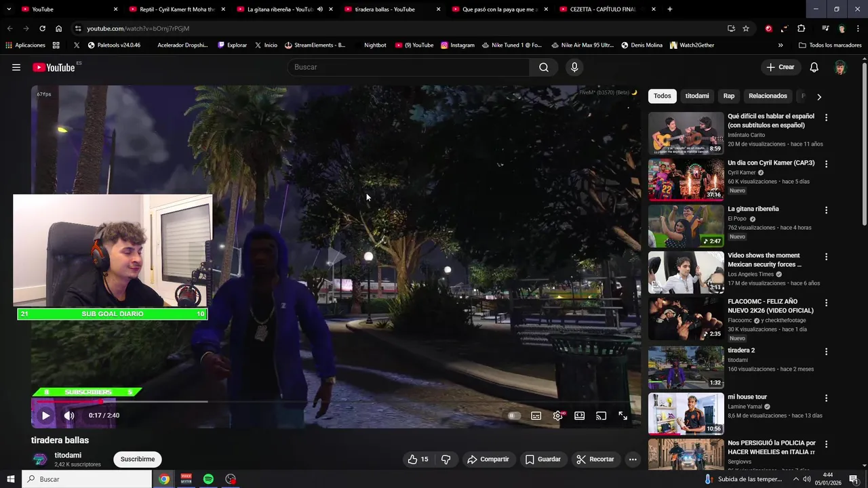Screen dimensions: 868x488
Task: Open options for Un dia con Cyril Kamer
Action: 826,164
